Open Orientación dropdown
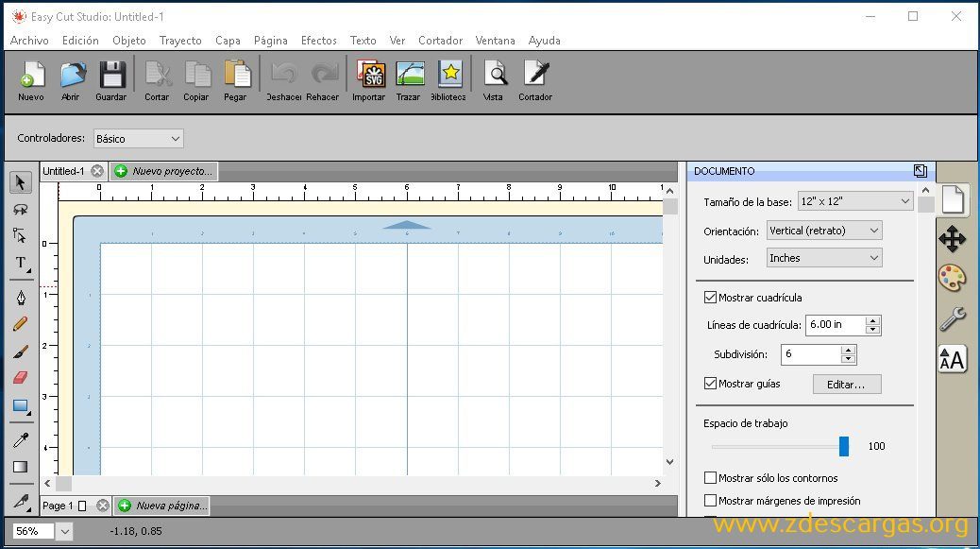This screenshot has height=549, width=980. [x=824, y=231]
